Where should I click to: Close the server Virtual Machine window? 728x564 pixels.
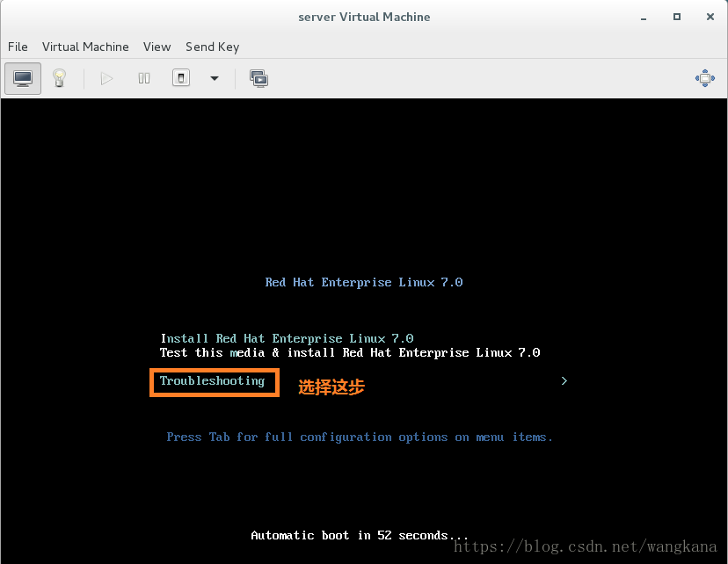[x=710, y=17]
